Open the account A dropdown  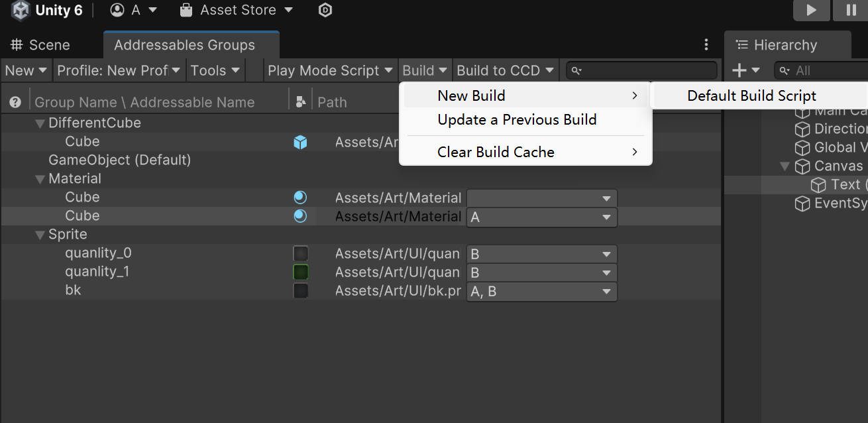134,10
